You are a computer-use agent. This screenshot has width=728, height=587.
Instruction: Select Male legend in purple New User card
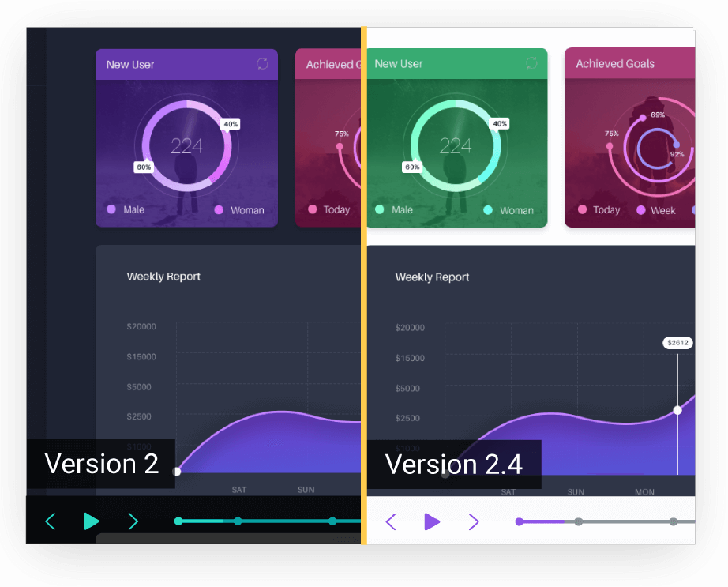click(126, 209)
